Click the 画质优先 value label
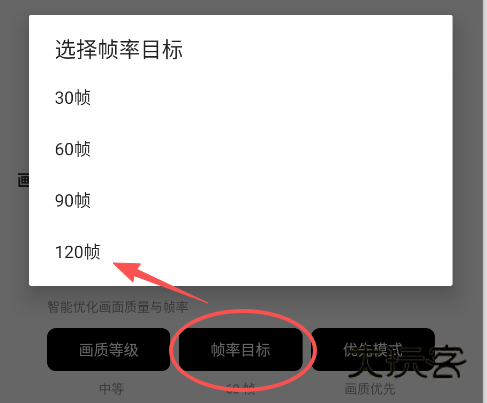 [370, 389]
